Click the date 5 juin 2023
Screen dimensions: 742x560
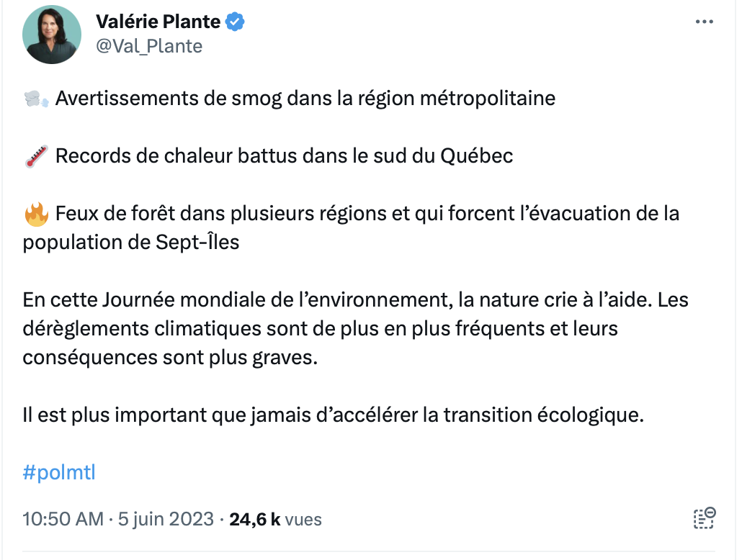point(166,519)
